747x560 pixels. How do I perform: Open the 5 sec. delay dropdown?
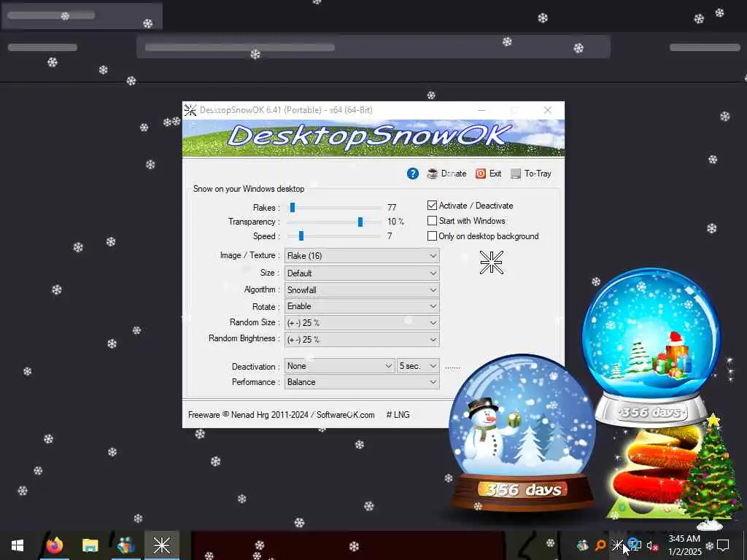pos(418,366)
